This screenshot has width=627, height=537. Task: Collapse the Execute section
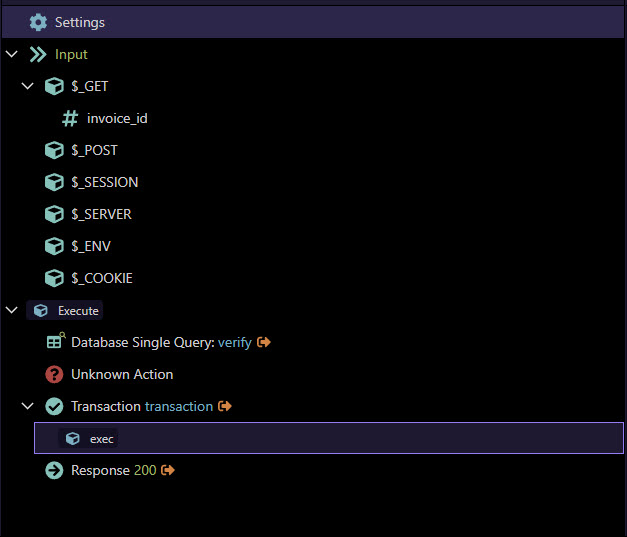point(12,310)
